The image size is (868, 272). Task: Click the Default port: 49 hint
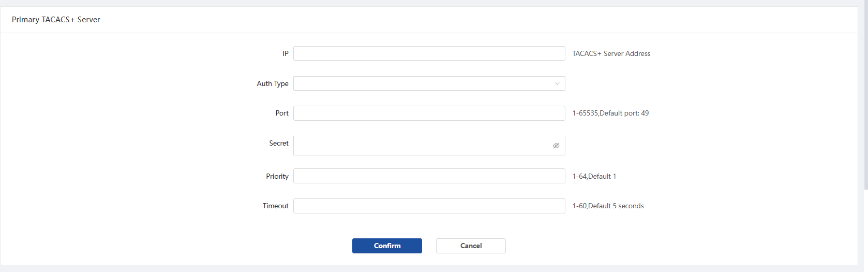[624, 113]
